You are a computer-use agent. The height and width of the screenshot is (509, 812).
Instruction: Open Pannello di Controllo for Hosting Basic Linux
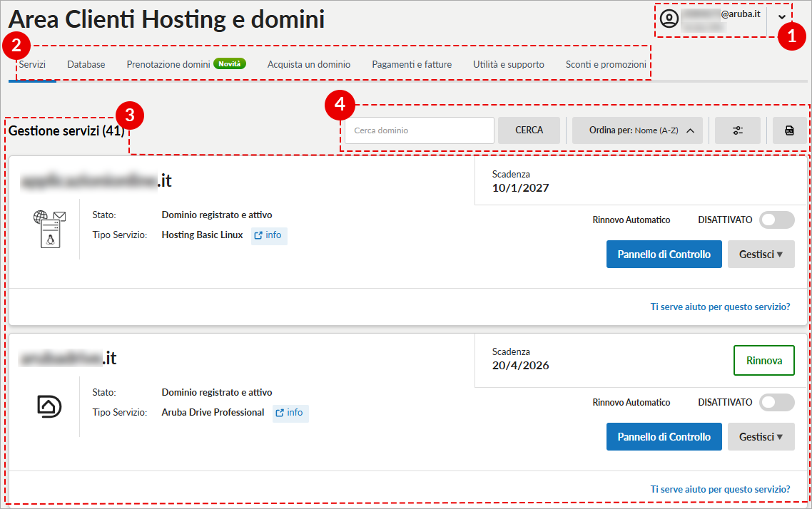click(664, 254)
